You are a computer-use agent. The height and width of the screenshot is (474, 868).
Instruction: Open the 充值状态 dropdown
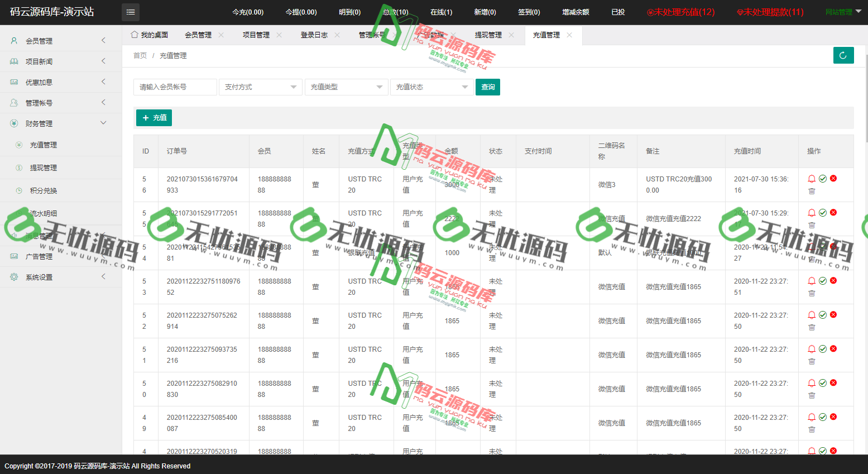(431, 87)
